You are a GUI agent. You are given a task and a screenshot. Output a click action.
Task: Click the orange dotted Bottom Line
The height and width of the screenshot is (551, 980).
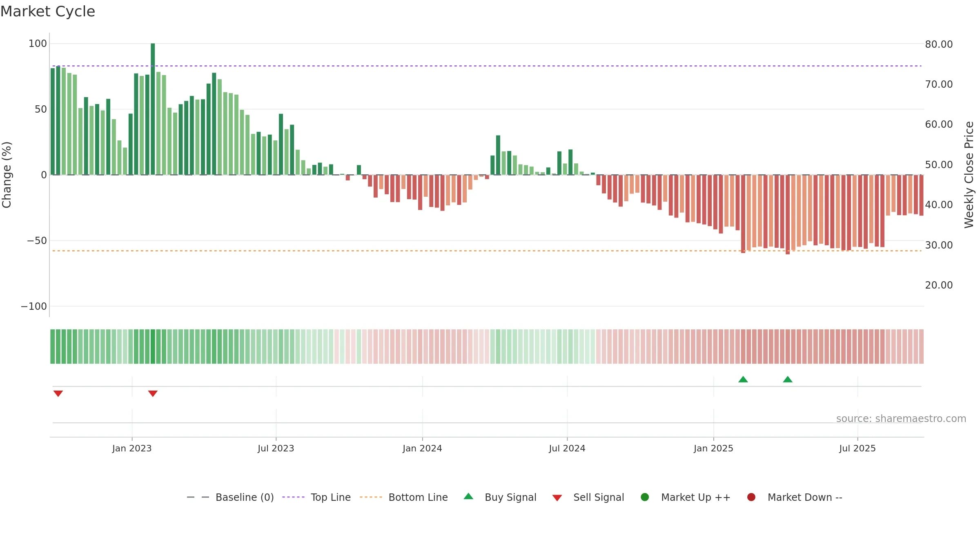[487, 251]
